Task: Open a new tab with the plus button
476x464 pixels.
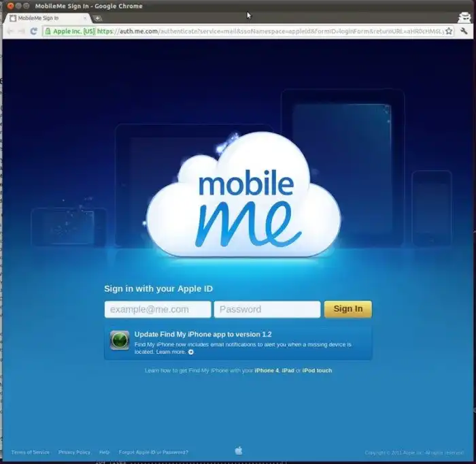Action: point(98,18)
